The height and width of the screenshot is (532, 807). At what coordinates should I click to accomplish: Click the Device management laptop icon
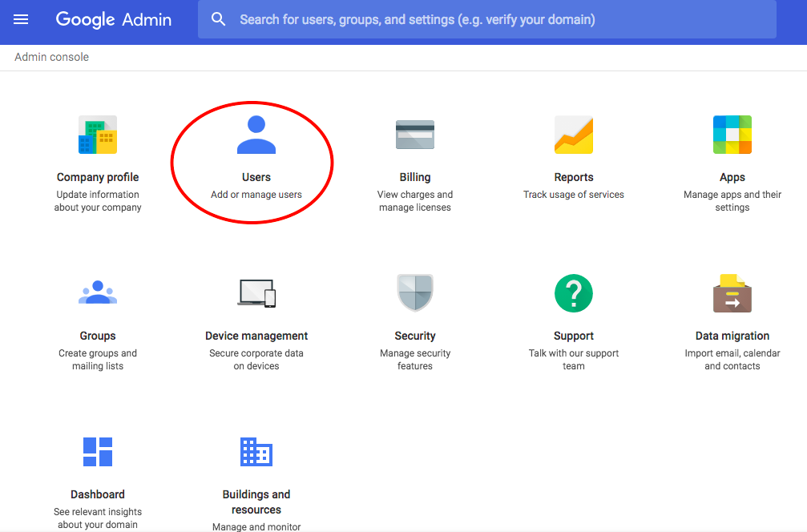pyautogui.click(x=256, y=293)
